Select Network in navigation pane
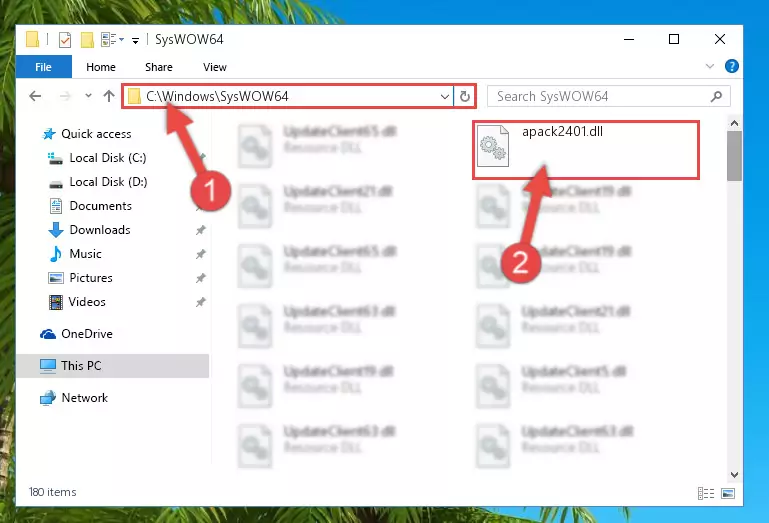 click(x=84, y=397)
